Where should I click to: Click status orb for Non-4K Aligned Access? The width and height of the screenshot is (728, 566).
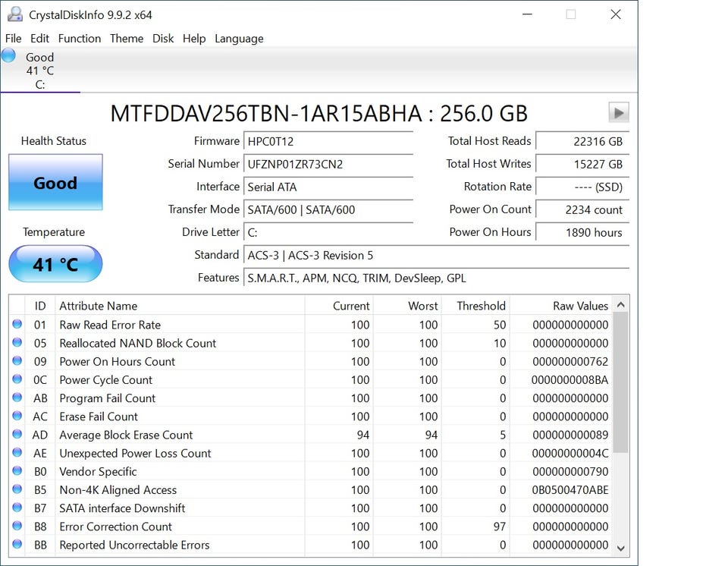(x=17, y=489)
